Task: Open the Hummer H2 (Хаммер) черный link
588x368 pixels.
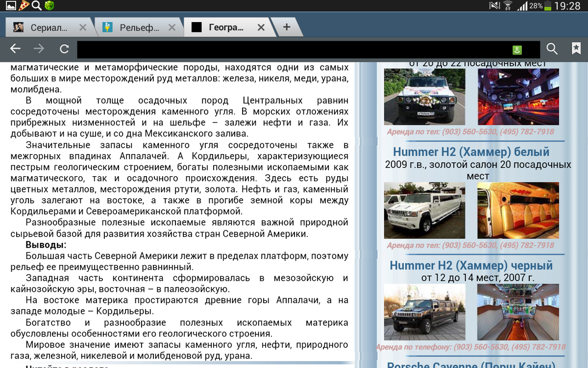Action: coord(471,265)
